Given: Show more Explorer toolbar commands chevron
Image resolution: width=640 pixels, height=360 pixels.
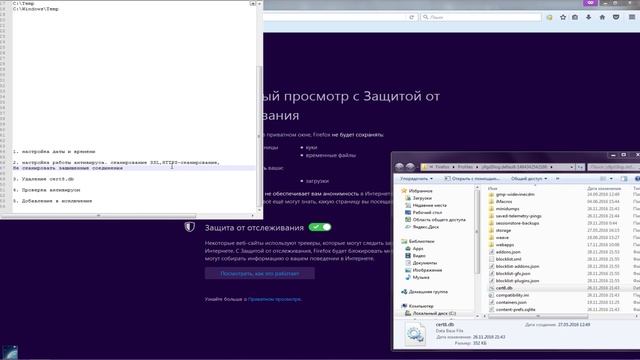Looking at the screenshot, I should (558, 179).
